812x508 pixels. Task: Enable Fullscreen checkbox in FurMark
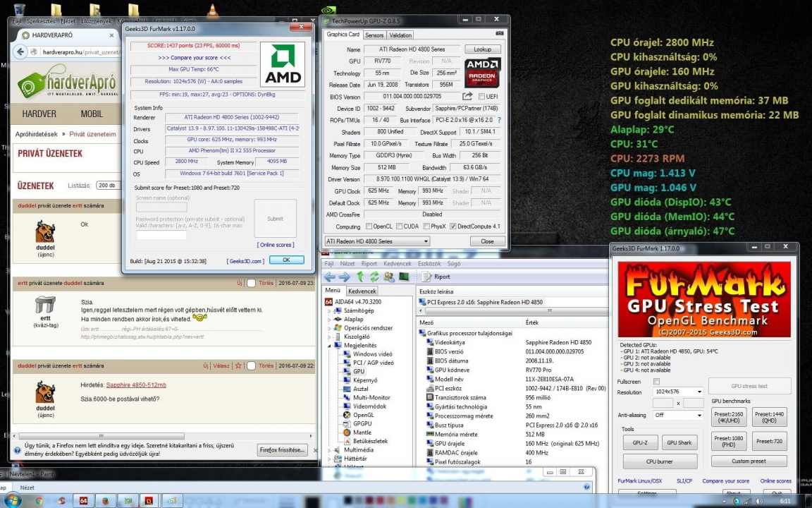tap(656, 382)
